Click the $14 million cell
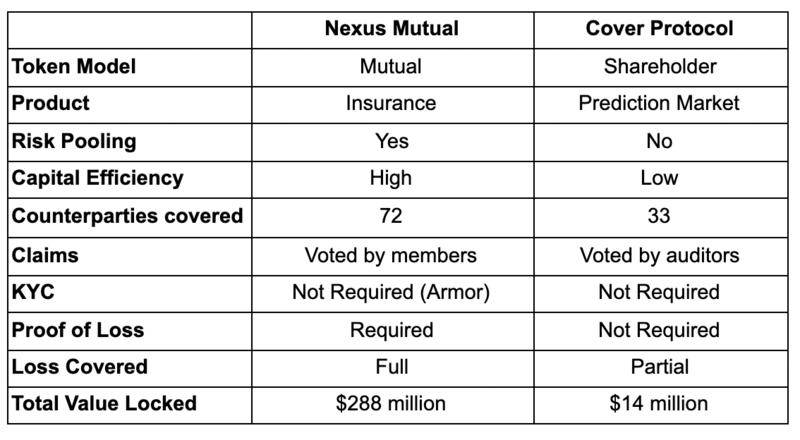 tap(659, 404)
